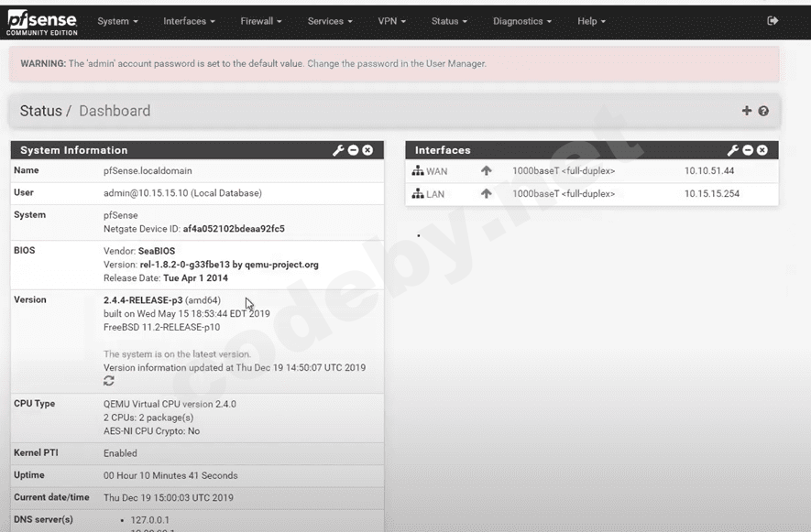The image size is (811, 532).
Task: Click the logout icon in navbar
Action: click(773, 21)
